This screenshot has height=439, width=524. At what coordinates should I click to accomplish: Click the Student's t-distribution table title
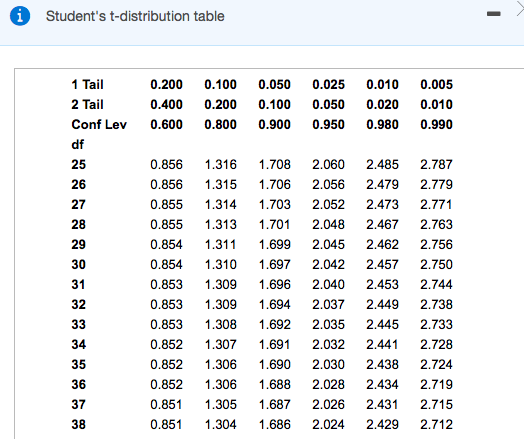[x=135, y=16]
